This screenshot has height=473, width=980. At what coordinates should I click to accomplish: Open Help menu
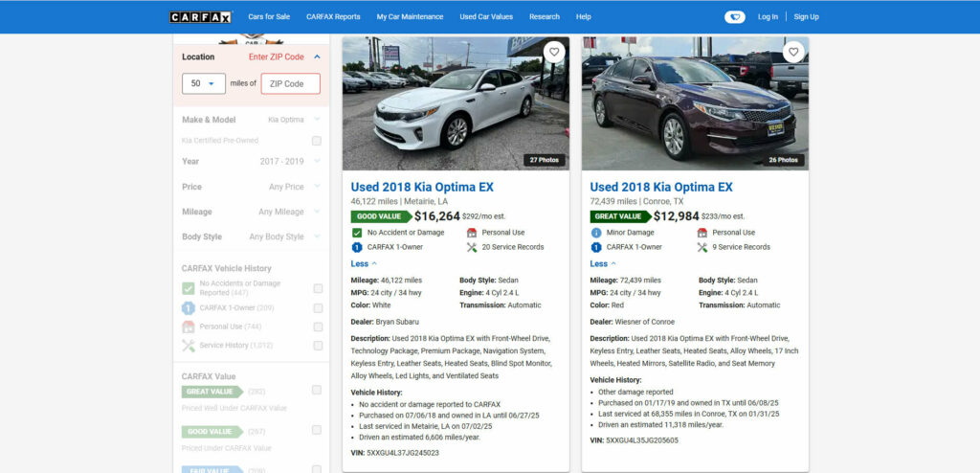584,17
